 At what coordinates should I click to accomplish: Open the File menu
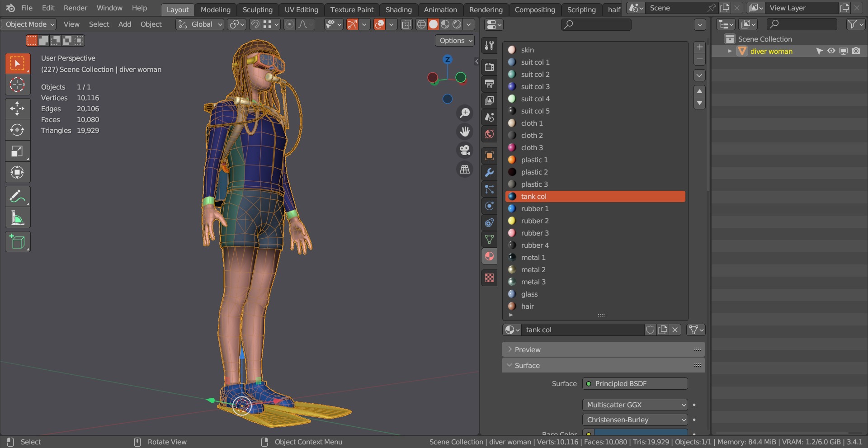(27, 8)
